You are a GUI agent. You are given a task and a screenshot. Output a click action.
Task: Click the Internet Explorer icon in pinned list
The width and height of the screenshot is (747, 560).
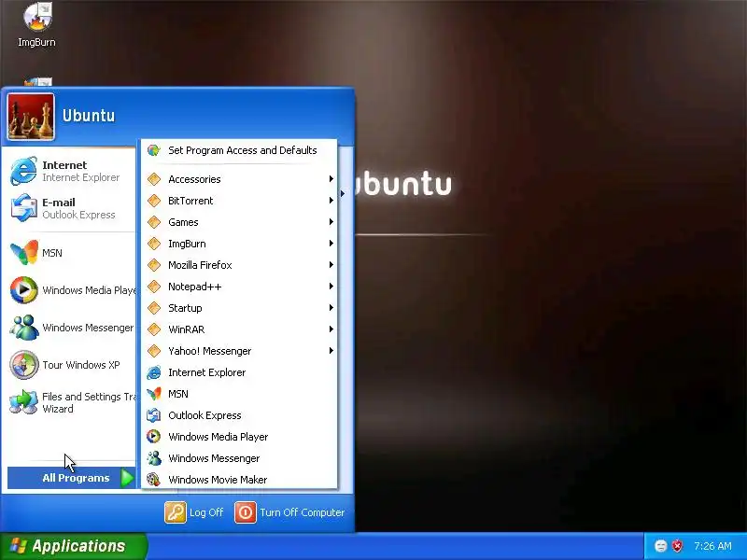coord(24,171)
